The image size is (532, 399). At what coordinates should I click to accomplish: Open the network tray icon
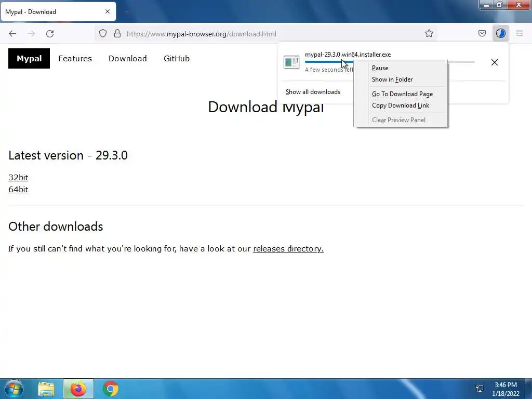pyautogui.click(x=480, y=389)
